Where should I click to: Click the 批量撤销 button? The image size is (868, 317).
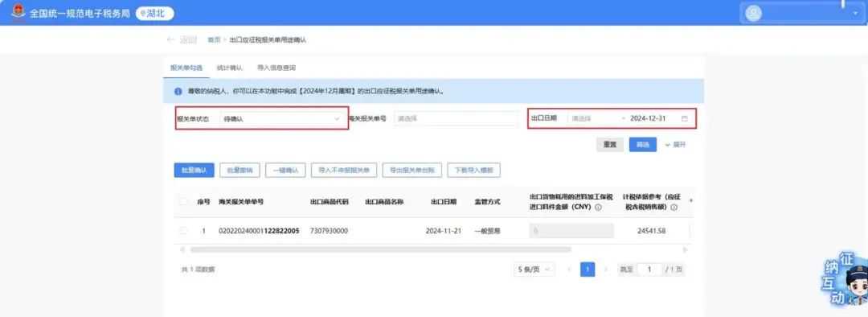(x=240, y=170)
